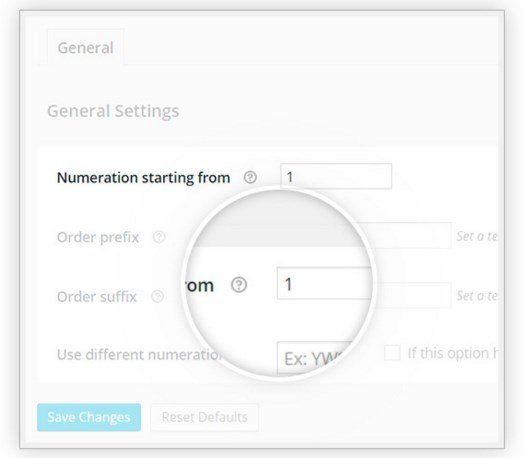Open the General tab

(x=85, y=48)
